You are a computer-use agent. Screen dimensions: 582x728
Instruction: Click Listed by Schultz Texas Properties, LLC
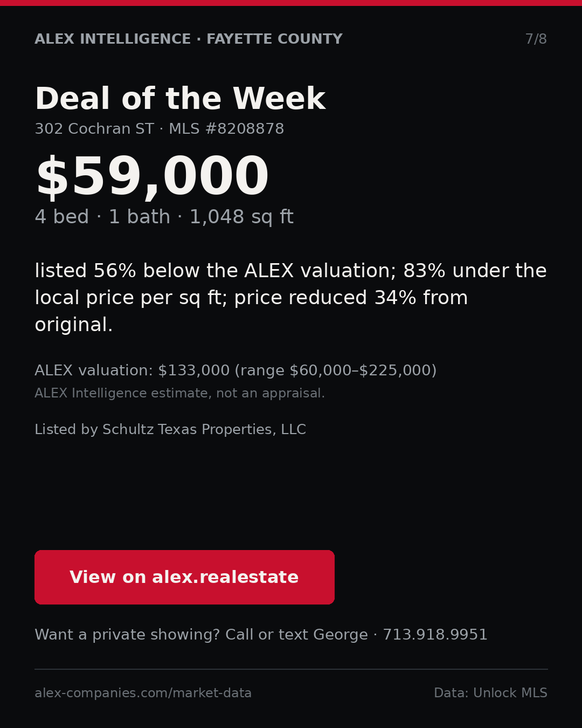(170, 430)
